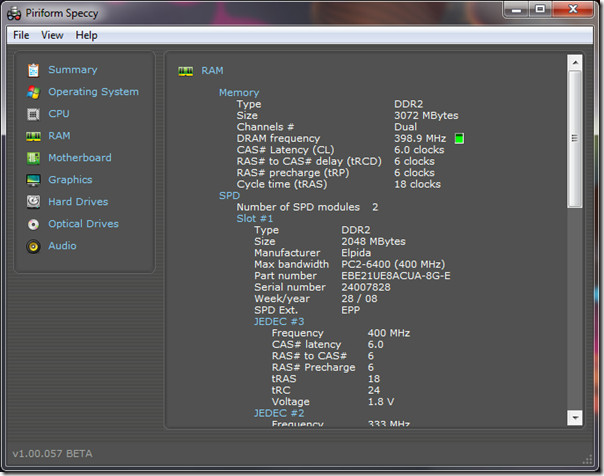
Task: Collapse the JEDEC #3 node
Action: pyautogui.click(x=279, y=322)
